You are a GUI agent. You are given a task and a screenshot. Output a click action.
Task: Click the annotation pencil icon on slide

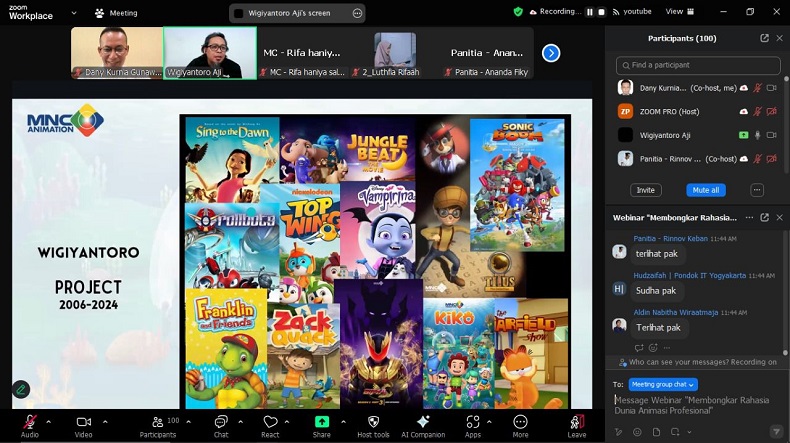click(20, 389)
